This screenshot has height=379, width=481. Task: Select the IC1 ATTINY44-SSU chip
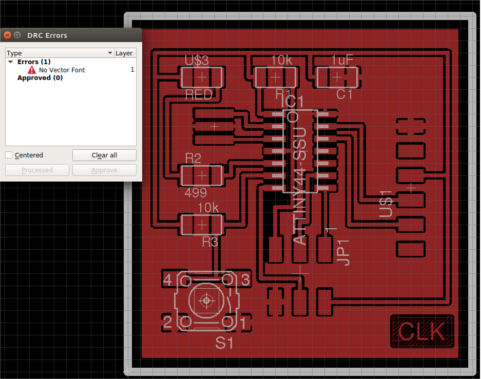(x=300, y=151)
